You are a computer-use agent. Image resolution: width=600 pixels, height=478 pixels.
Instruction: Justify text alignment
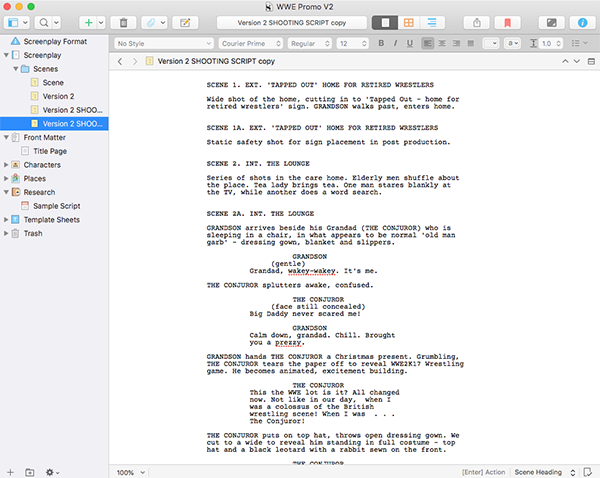click(x=471, y=43)
